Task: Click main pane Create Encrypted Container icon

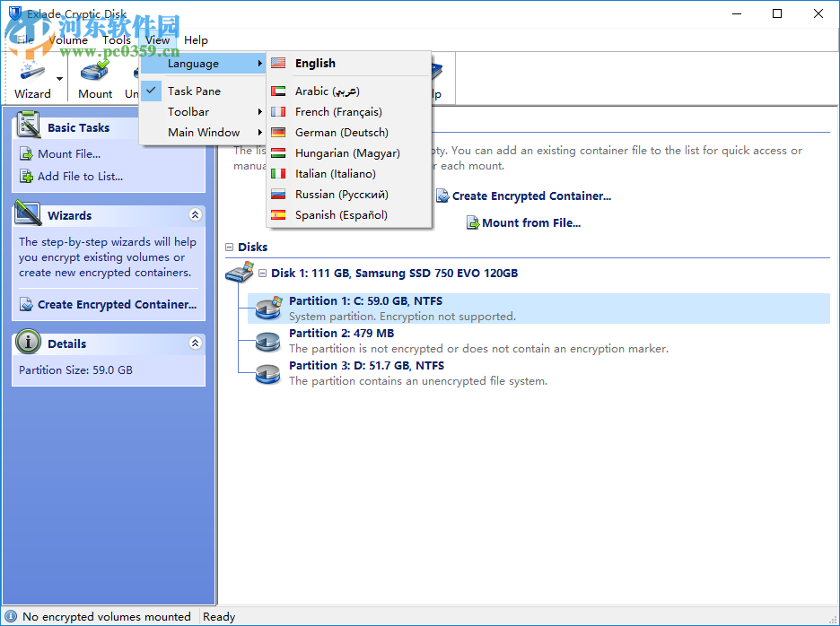Action: click(442, 196)
